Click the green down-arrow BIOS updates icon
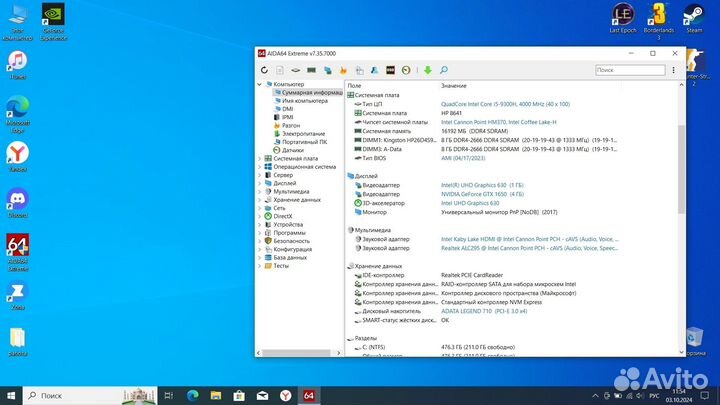 (x=428, y=70)
